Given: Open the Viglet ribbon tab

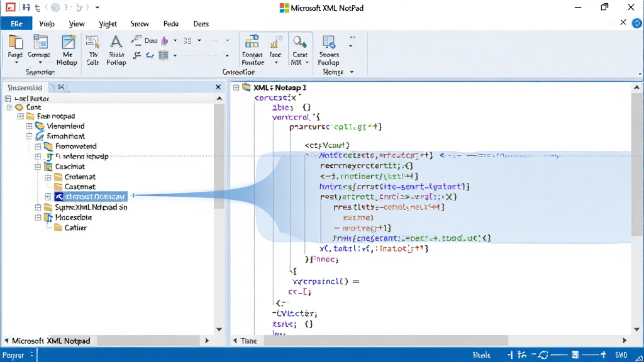Looking at the screenshot, I should tap(108, 24).
